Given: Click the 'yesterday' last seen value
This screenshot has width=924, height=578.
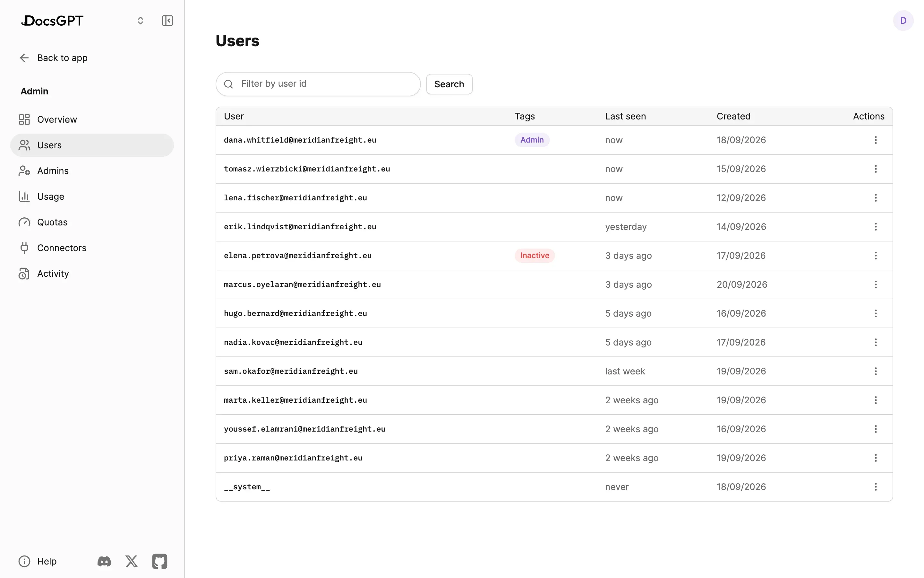Looking at the screenshot, I should [x=626, y=227].
